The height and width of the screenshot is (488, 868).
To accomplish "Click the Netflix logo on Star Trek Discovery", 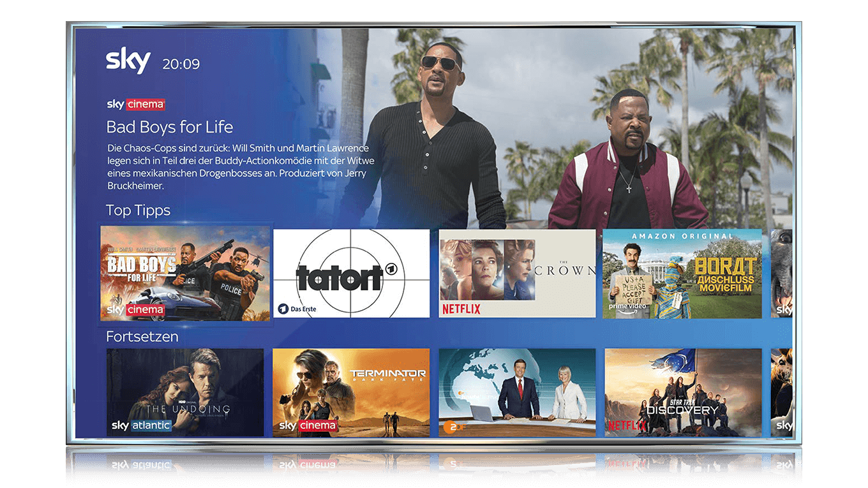I will [x=626, y=424].
